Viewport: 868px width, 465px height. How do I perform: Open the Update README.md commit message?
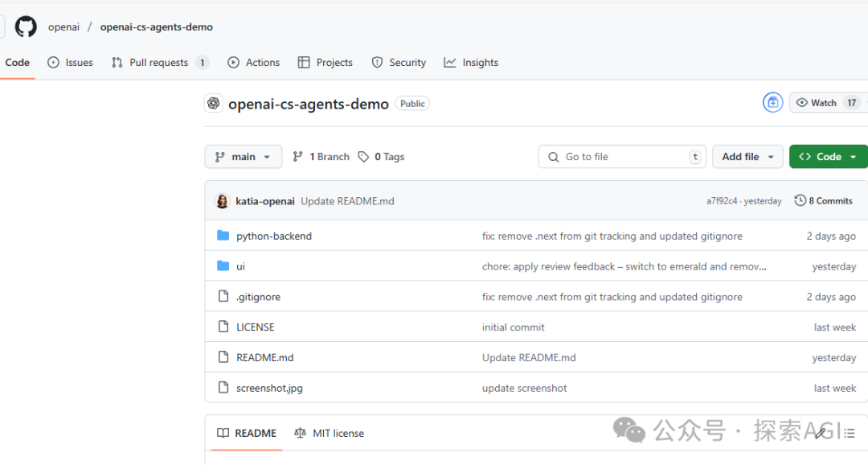click(x=347, y=200)
